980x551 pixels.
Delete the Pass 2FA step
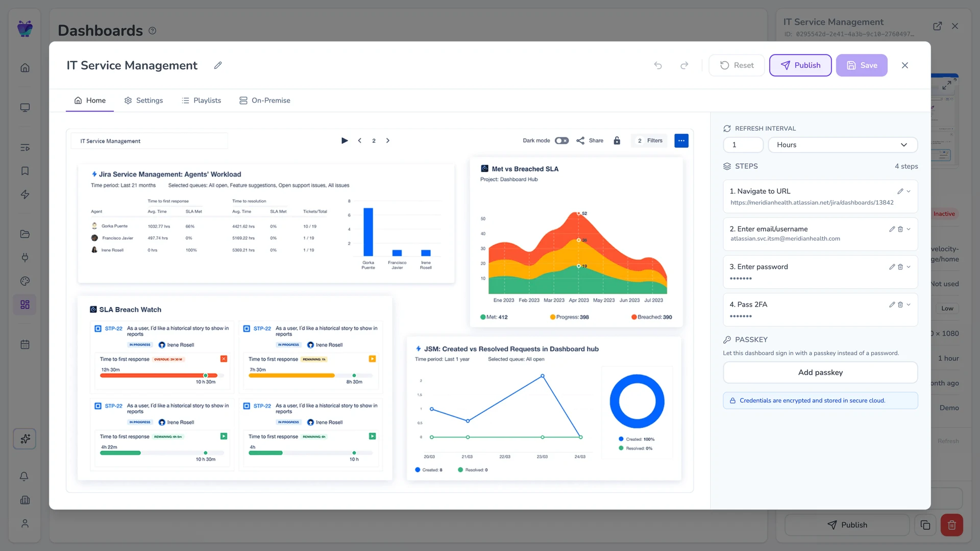900,305
